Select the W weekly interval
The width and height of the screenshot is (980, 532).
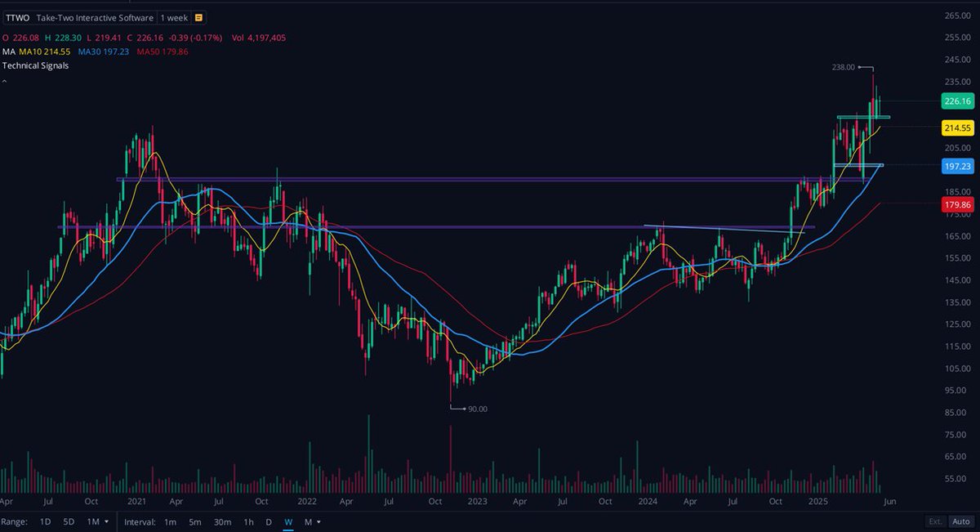click(287, 522)
